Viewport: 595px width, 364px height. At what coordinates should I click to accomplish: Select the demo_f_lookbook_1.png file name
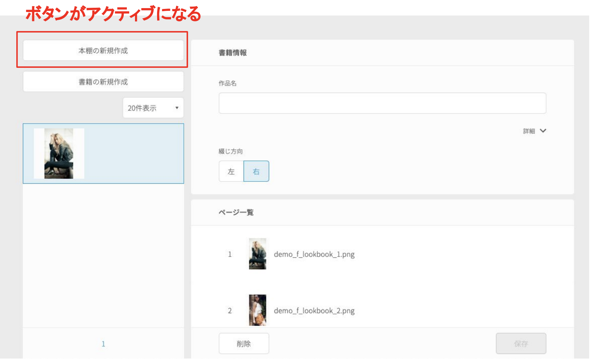tap(314, 254)
